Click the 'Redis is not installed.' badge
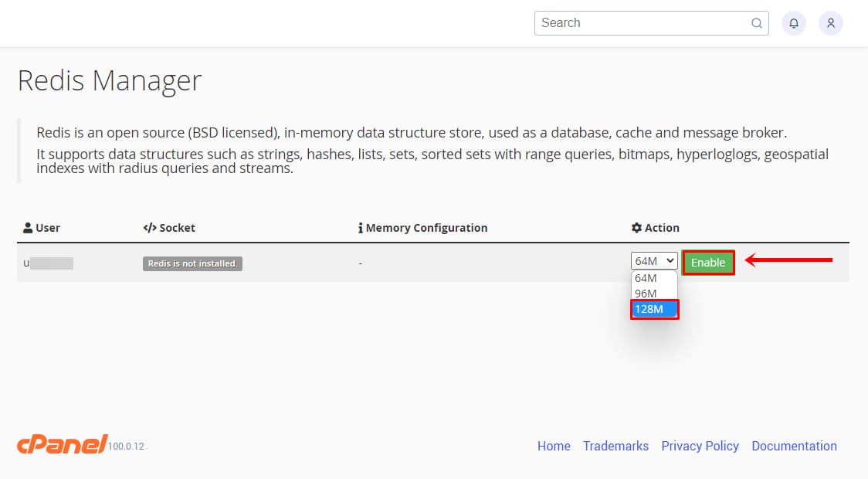 click(192, 263)
